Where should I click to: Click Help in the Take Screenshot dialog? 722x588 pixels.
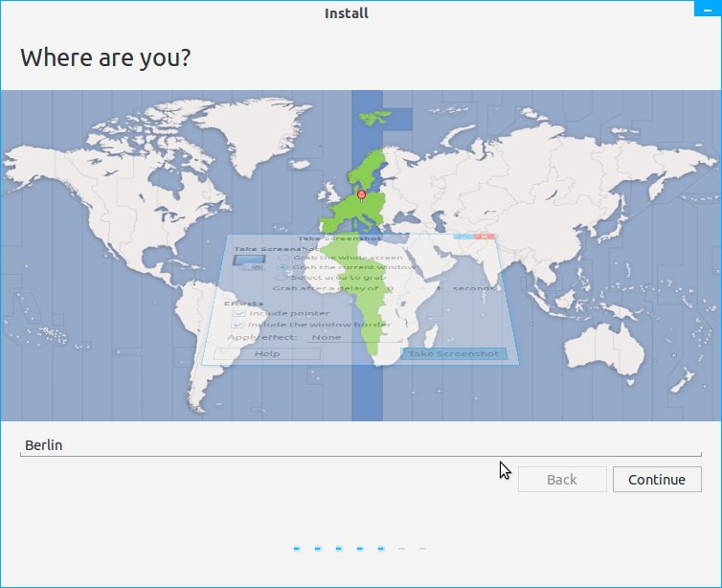coord(266,353)
